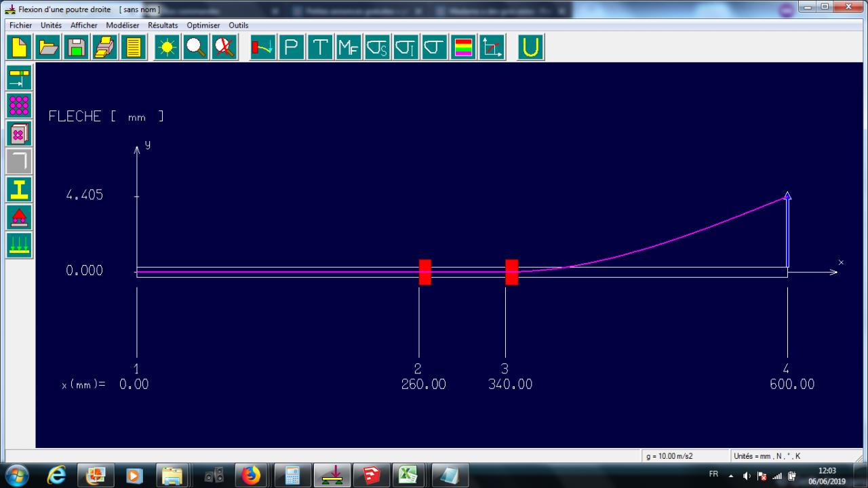
Task: Save the current beam study
Action: click(77, 47)
